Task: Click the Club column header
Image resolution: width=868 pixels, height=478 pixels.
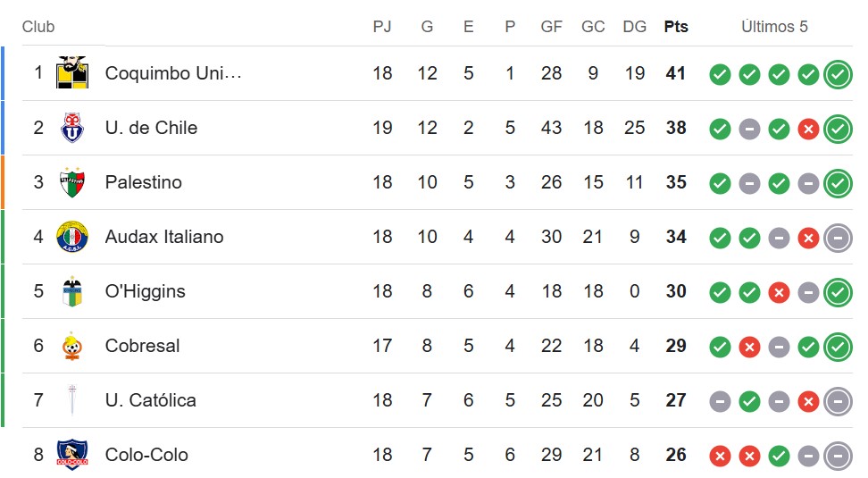Action: click(38, 27)
